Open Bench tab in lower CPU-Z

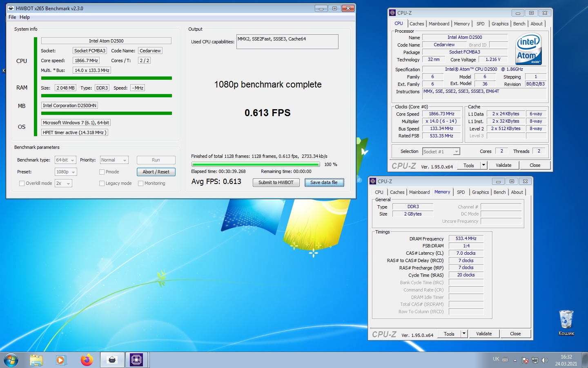coord(499,192)
